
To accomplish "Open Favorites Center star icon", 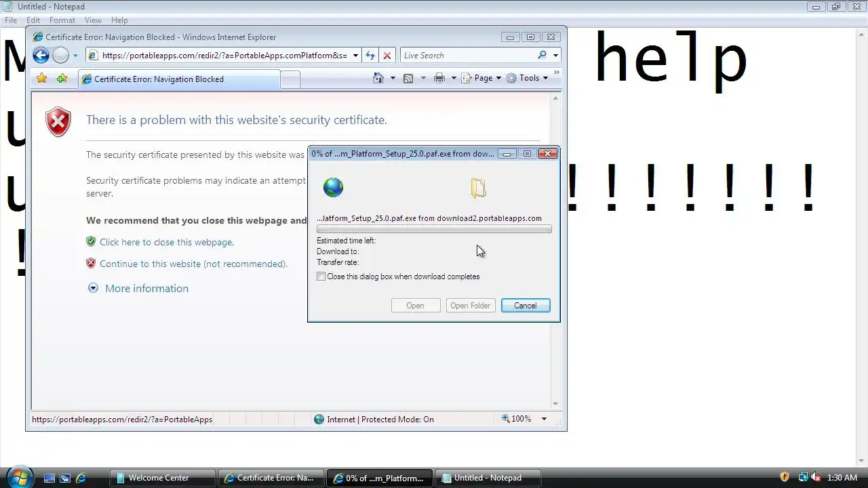I will (42, 79).
